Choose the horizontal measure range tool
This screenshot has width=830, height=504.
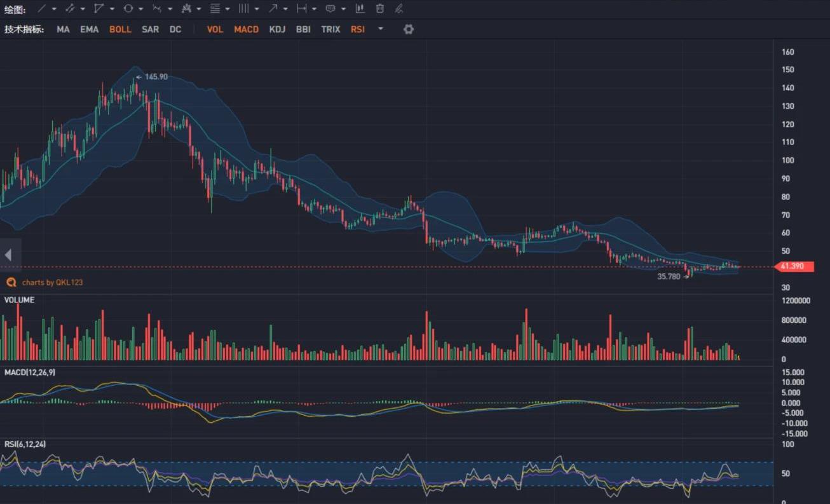[302, 9]
